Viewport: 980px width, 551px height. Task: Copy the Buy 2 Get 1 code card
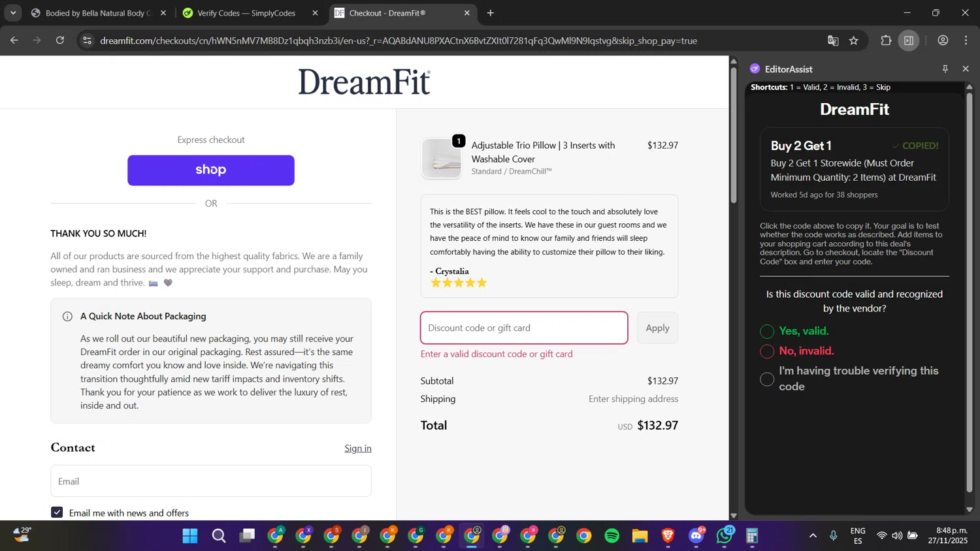click(x=855, y=169)
